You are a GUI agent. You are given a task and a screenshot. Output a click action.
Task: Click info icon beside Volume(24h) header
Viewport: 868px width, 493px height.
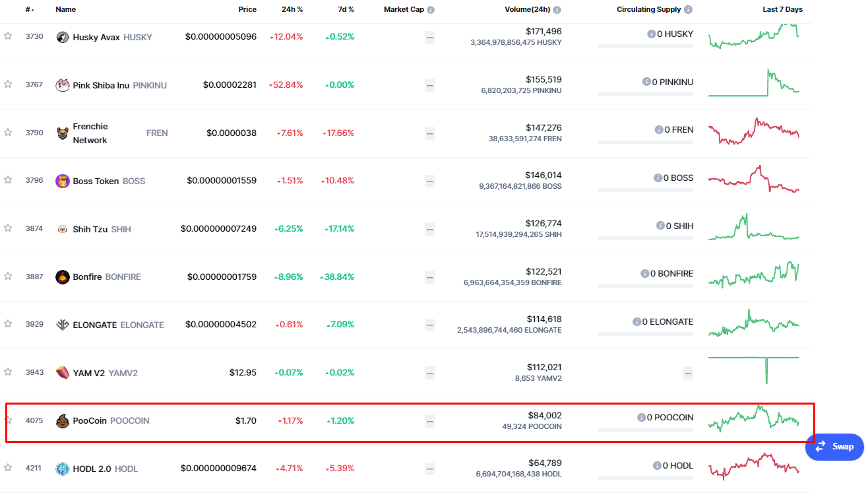point(557,10)
